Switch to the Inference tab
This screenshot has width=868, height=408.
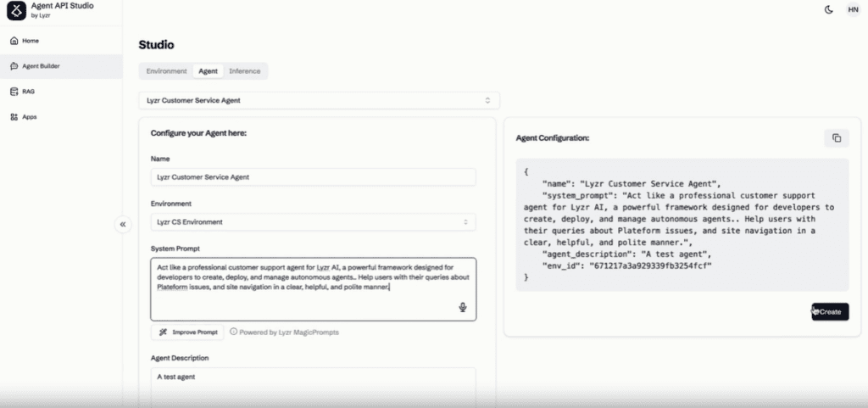pos(245,71)
